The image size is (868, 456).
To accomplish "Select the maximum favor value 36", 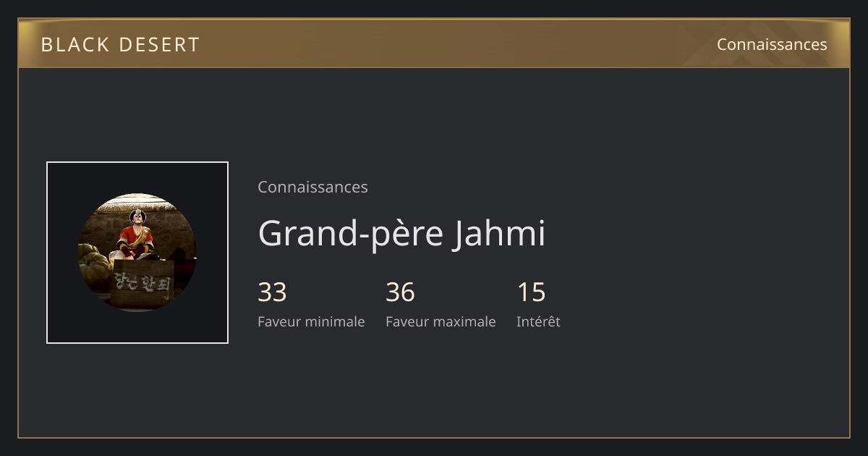I will 400,292.
